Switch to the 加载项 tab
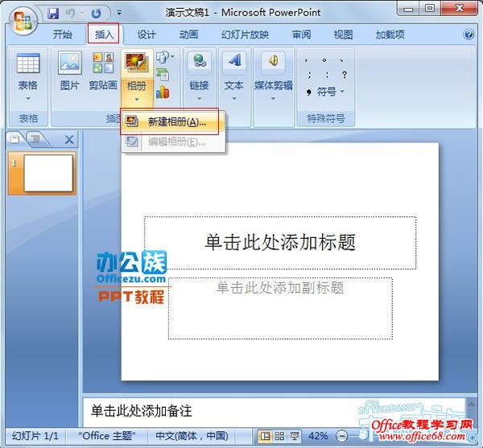This screenshot has width=483, height=448. tap(390, 34)
